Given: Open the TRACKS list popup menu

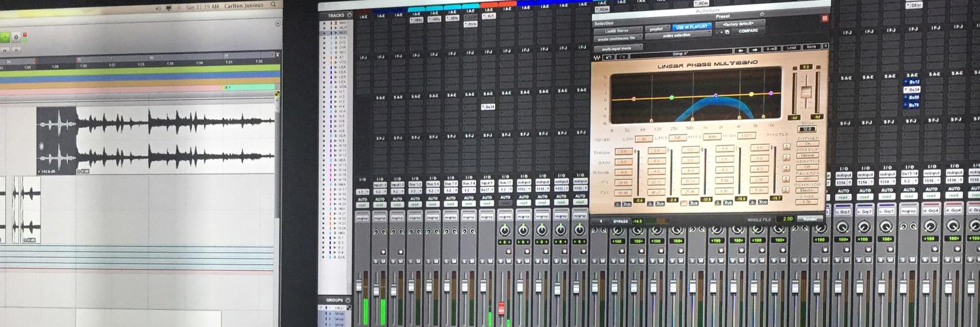Looking at the screenshot, I should (x=349, y=15).
